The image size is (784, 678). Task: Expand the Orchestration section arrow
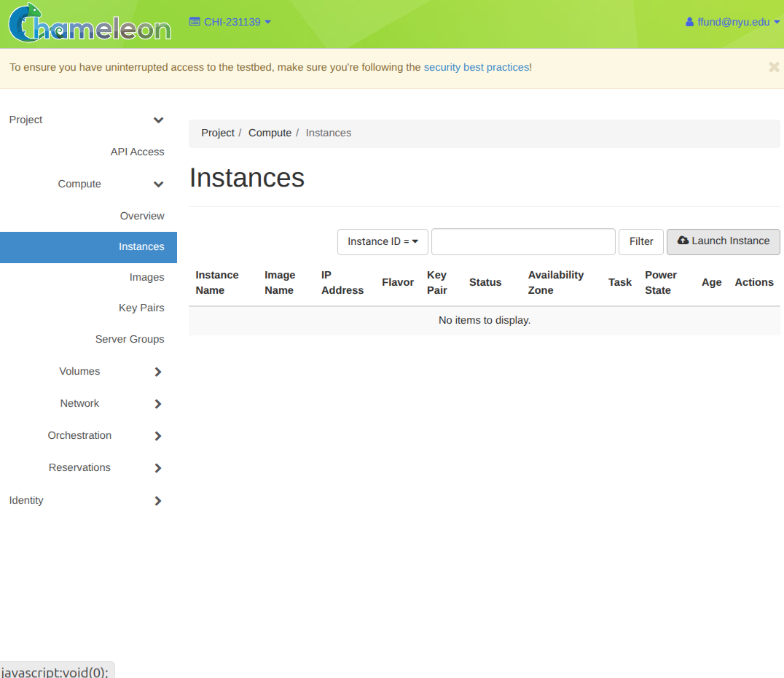158,436
